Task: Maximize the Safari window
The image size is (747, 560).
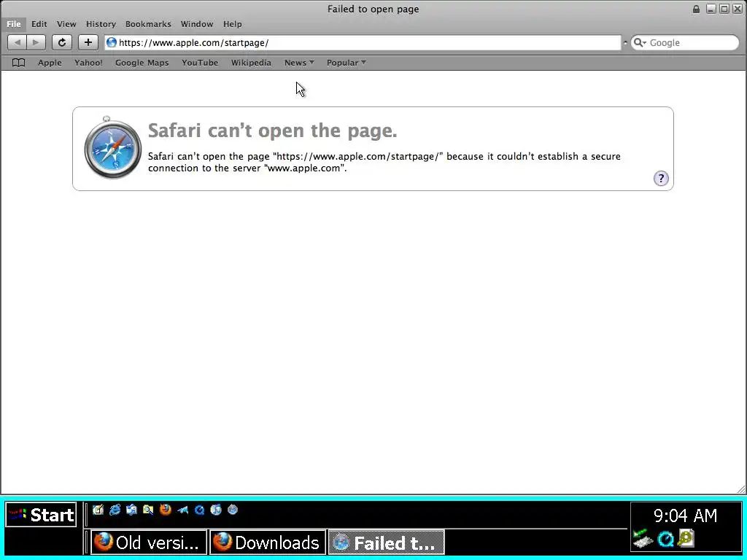Action: [x=724, y=9]
